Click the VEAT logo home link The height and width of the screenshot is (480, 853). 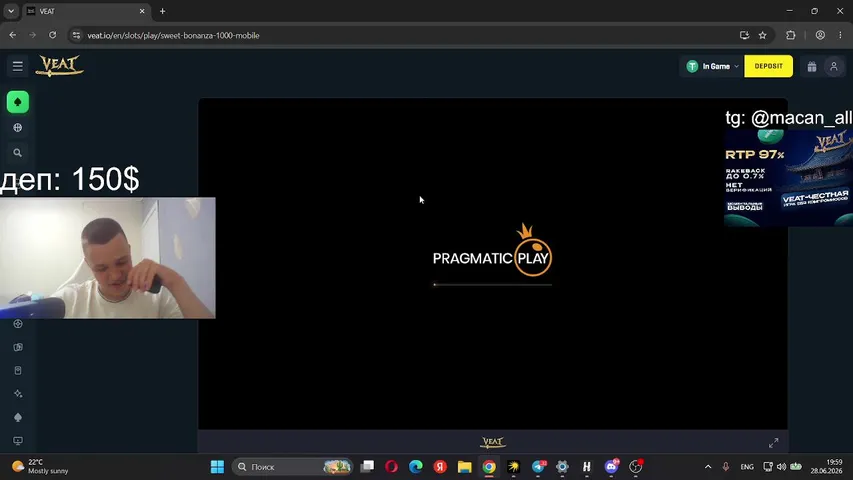(x=59, y=66)
